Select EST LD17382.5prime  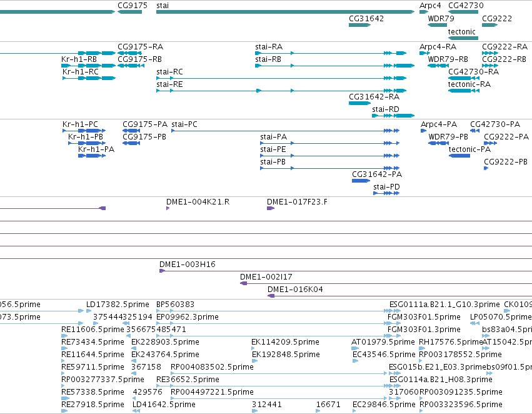pos(89,311)
